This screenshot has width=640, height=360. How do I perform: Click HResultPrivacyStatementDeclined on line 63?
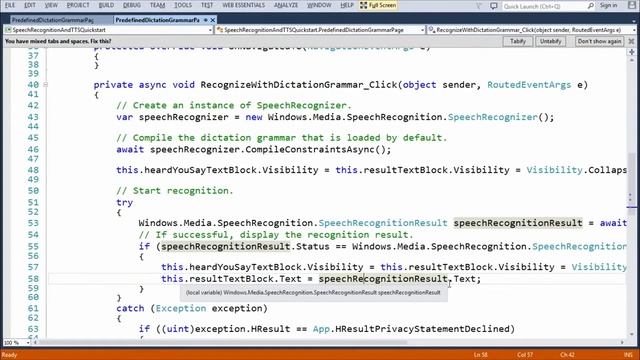coord(422,329)
